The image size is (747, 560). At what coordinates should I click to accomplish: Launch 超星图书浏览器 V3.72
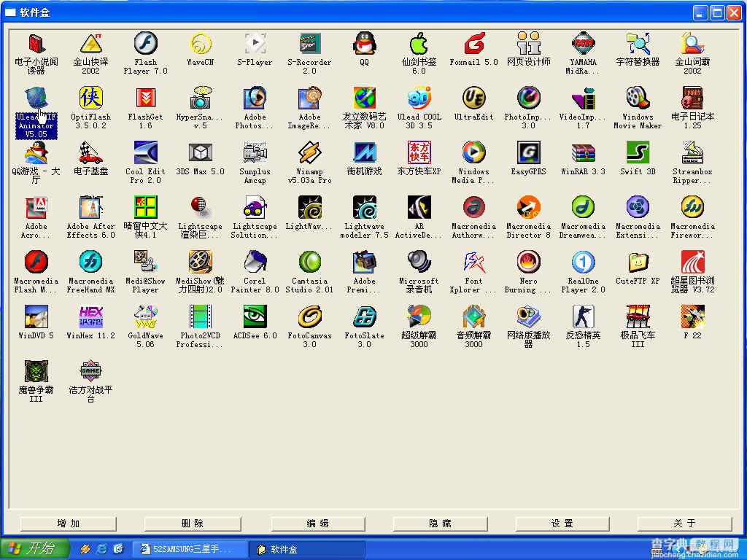click(x=693, y=262)
